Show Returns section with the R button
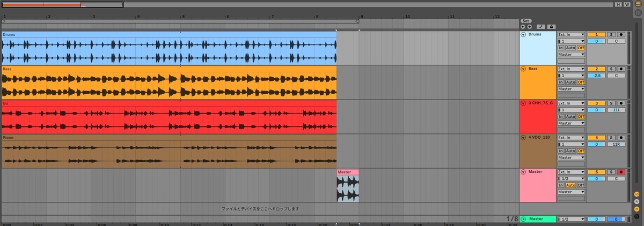This screenshot has width=644, height=226. coord(637,202)
